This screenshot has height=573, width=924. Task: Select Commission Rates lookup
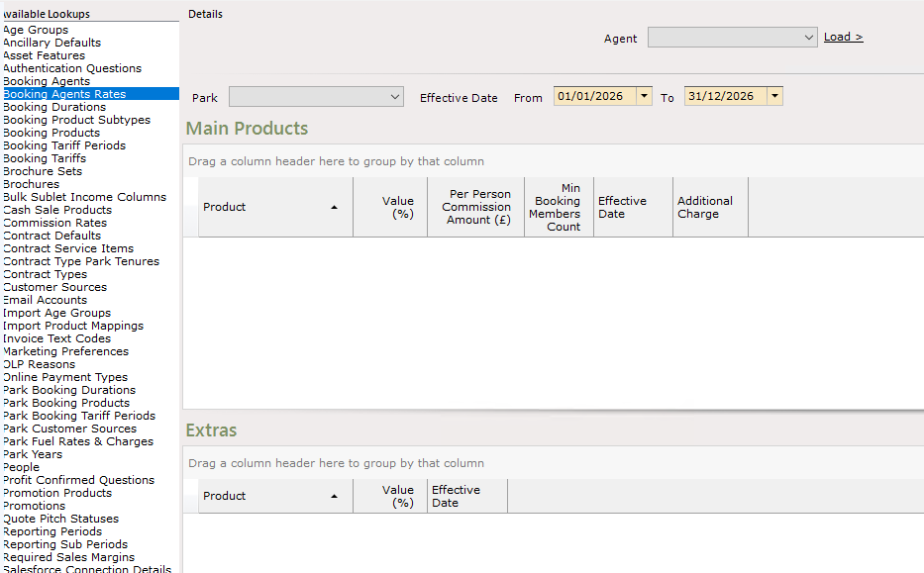(x=54, y=223)
